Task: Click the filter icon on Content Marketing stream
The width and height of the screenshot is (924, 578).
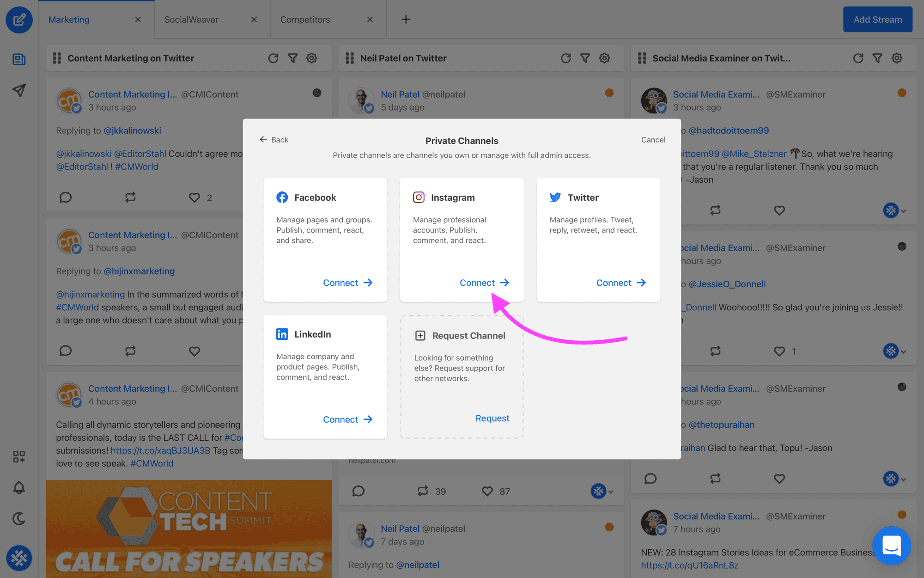Action: [292, 58]
